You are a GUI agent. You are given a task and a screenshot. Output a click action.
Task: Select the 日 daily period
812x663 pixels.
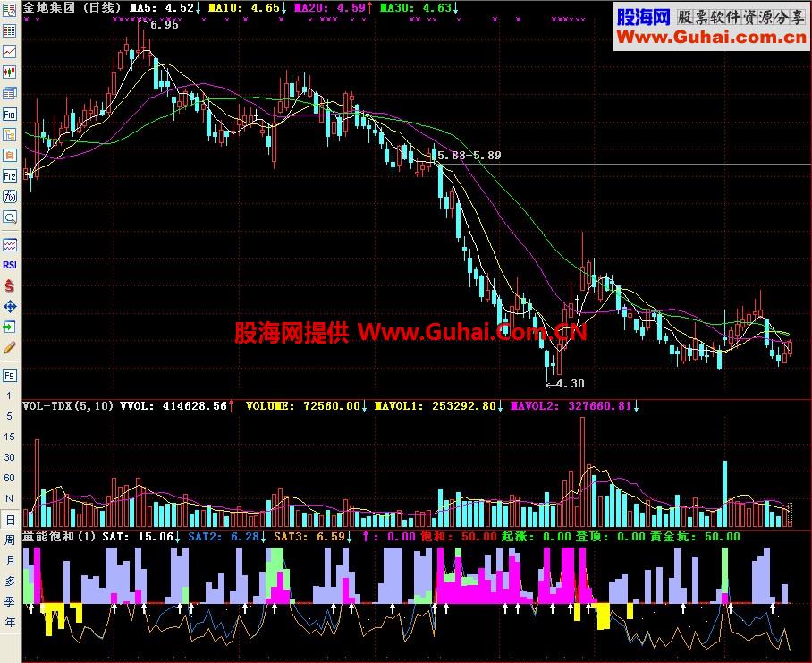[10, 520]
